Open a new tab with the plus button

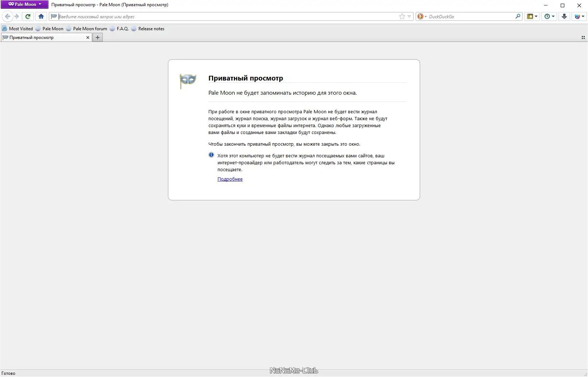(97, 38)
